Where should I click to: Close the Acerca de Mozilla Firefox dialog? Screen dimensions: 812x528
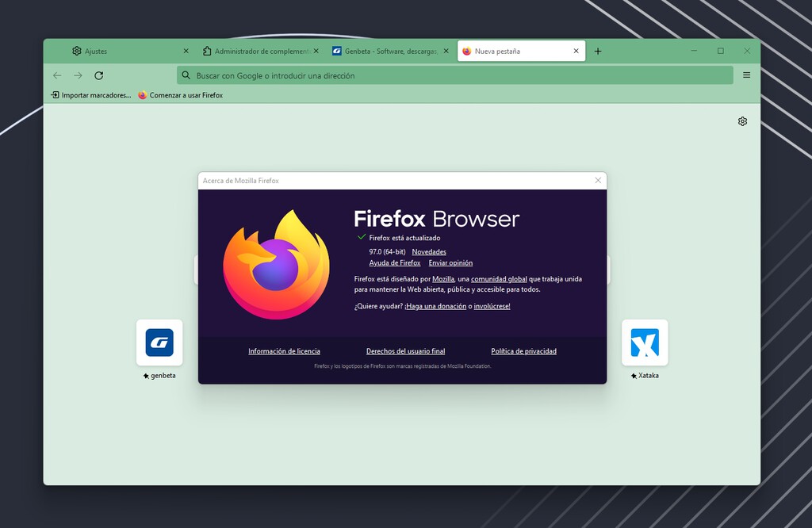coord(598,181)
